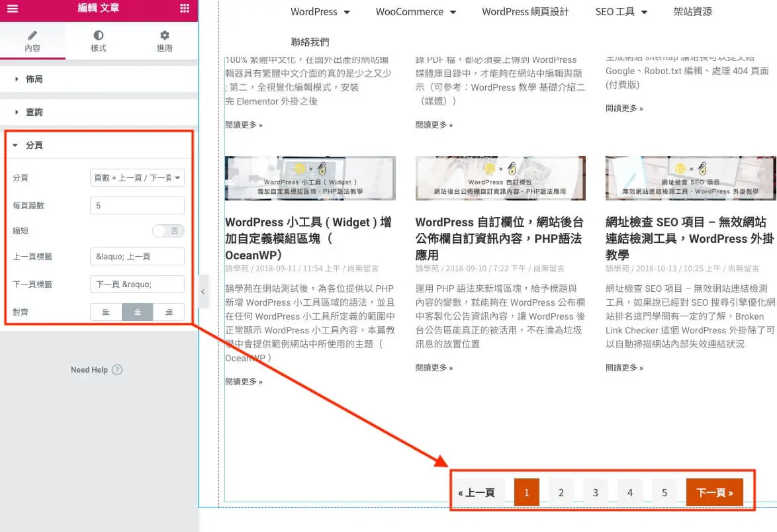Screen dimensions: 777x532
Task: Switch to the 進階 advanced tab
Action: 165,42
